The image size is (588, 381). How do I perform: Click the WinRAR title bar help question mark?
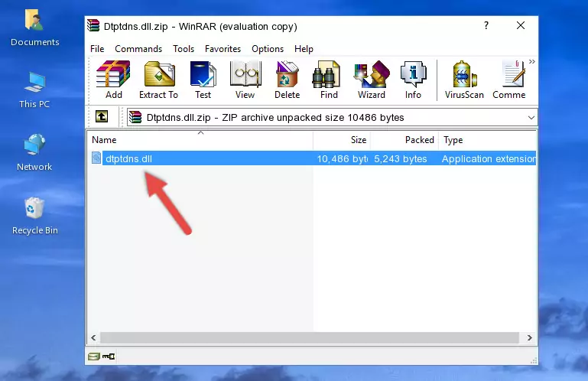486,25
